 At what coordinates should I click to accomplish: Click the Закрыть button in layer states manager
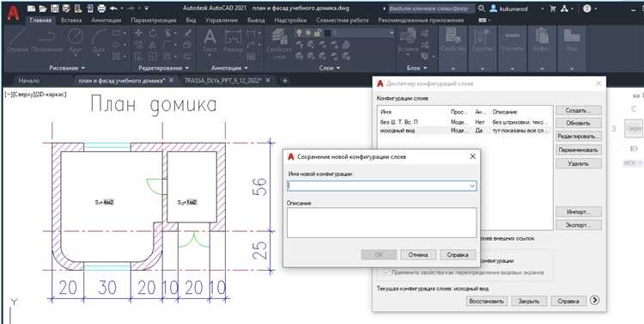[528, 301]
